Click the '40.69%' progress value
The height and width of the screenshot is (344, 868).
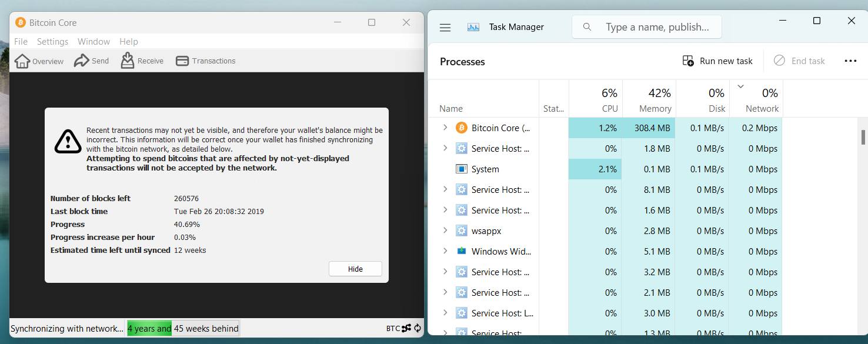click(x=187, y=224)
